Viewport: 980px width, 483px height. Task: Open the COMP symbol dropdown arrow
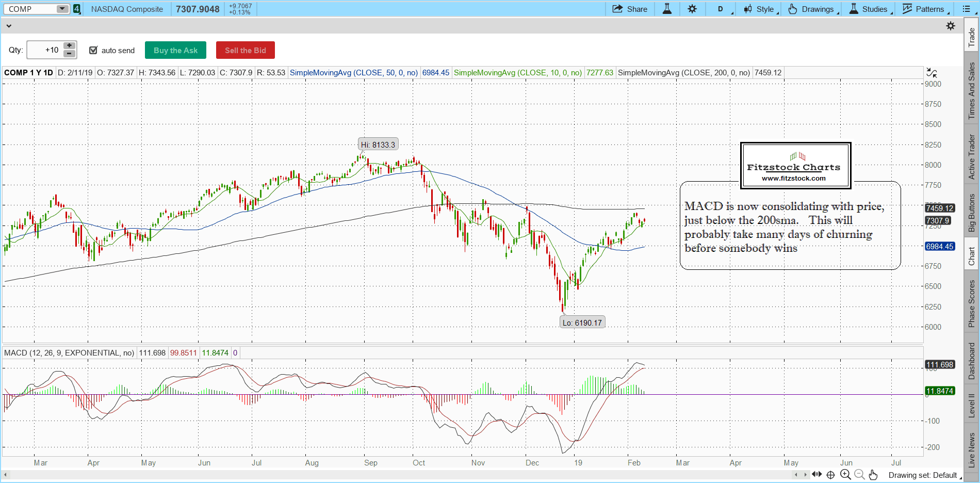(62, 9)
